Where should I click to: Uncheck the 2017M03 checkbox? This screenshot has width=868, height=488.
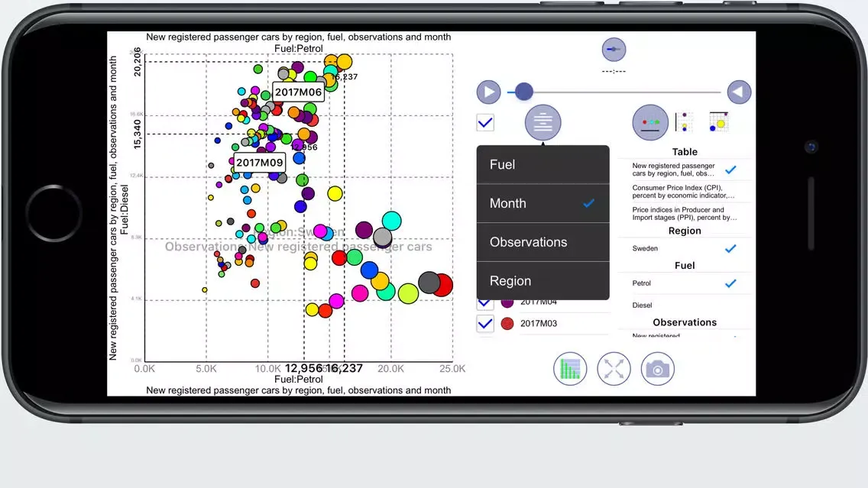(x=485, y=324)
